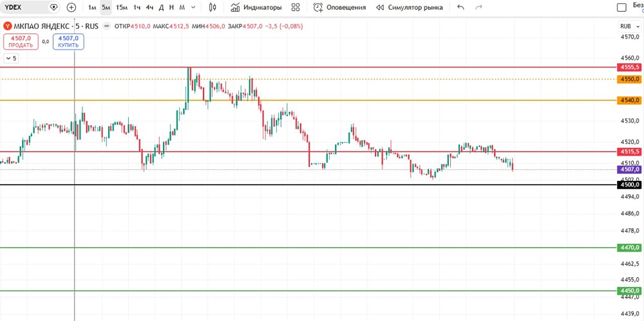644x321 pixels.
Task: Click the Yandex Y logo icon
Action: coord(8,26)
